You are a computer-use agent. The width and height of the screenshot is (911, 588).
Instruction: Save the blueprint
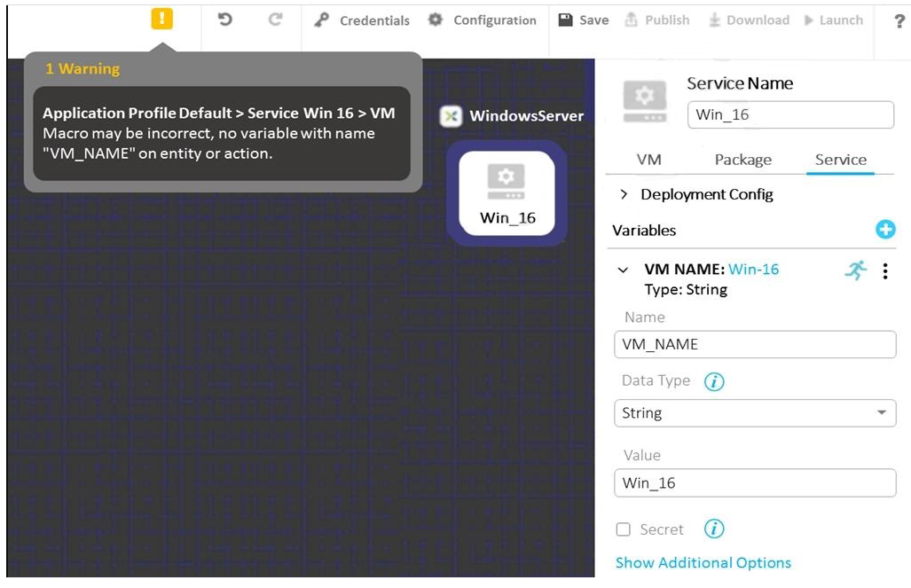coord(583,20)
